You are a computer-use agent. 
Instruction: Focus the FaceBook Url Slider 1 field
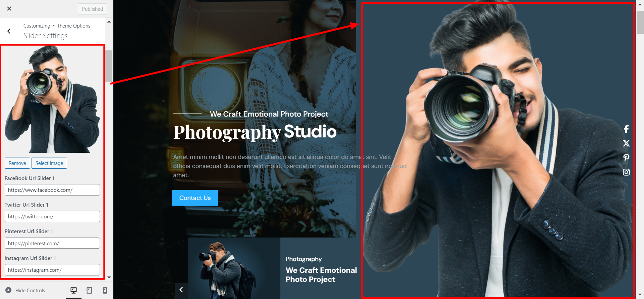[52, 190]
